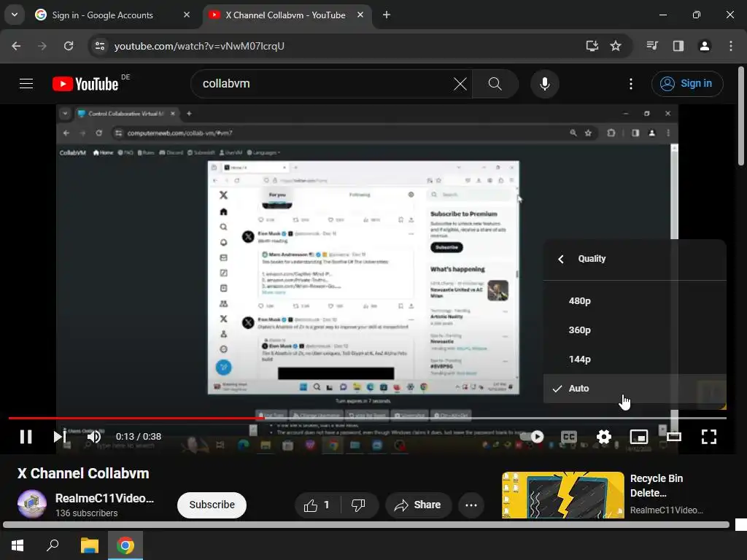Enable theater mode
747x560 pixels.
point(673,436)
